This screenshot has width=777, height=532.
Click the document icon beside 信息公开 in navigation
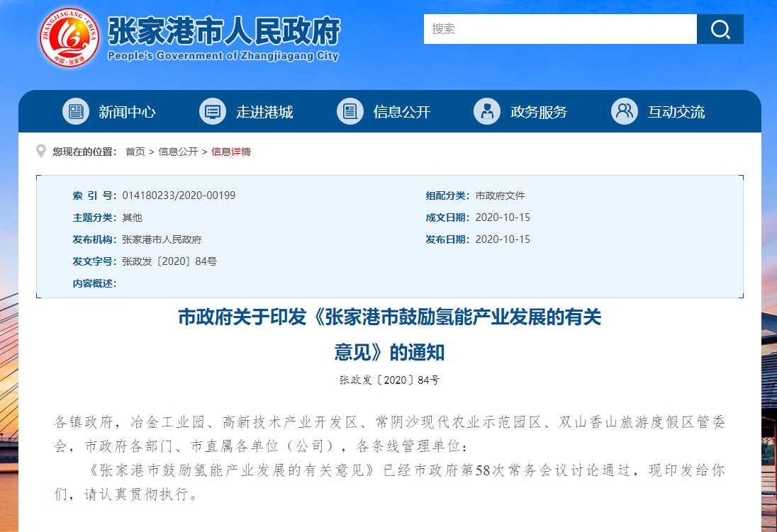350,111
